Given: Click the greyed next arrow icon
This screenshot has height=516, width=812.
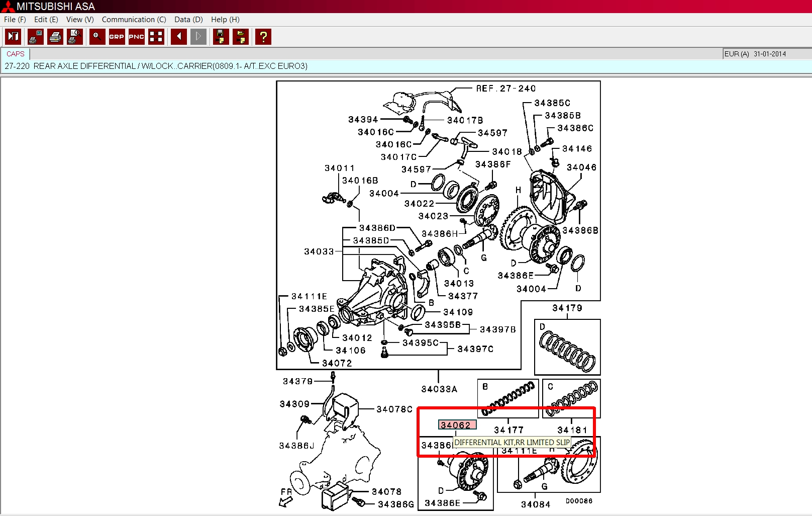Looking at the screenshot, I should (x=198, y=37).
